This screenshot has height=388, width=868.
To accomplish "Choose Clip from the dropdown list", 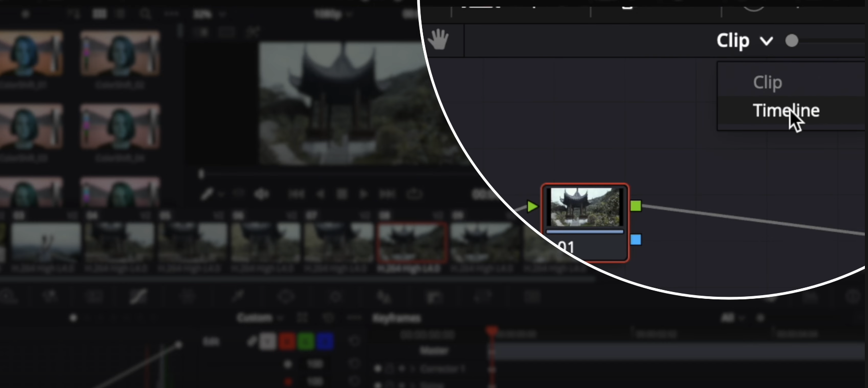I will 767,82.
